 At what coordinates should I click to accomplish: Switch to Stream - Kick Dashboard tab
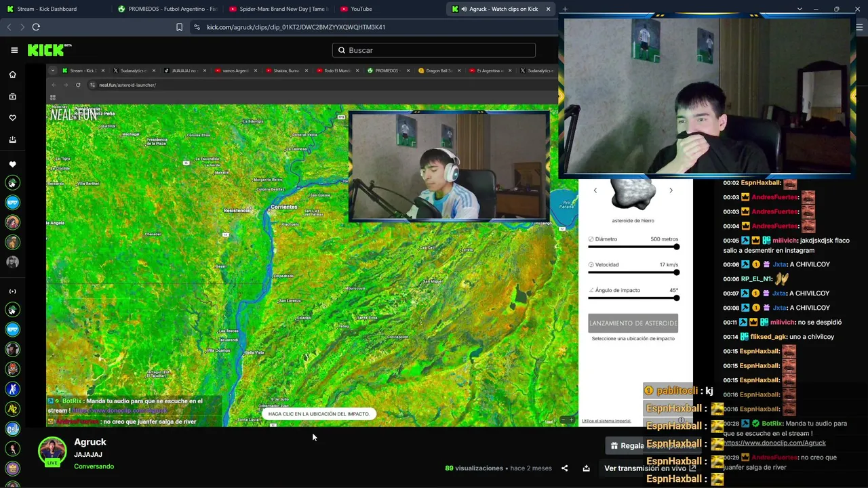[x=46, y=9]
